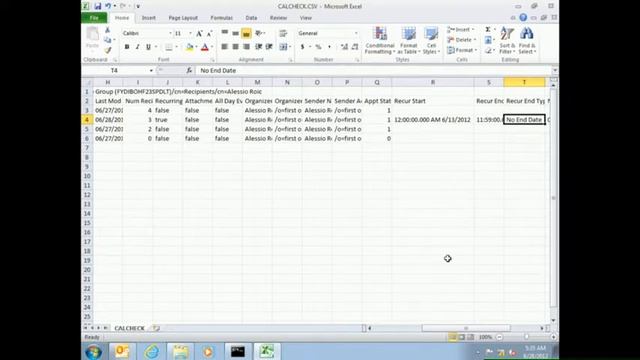Apply Percent Style format
This screenshot has height=360, width=640.
[318, 47]
